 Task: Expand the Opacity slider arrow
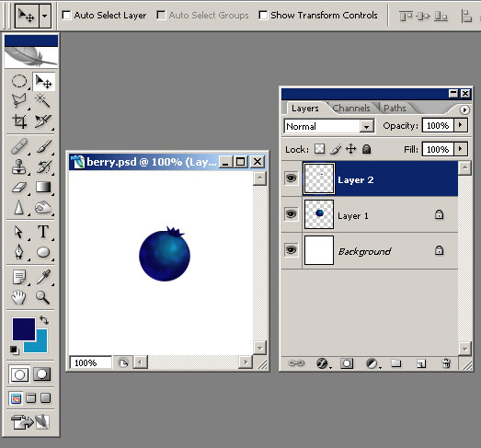pyautogui.click(x=461, y=125)
